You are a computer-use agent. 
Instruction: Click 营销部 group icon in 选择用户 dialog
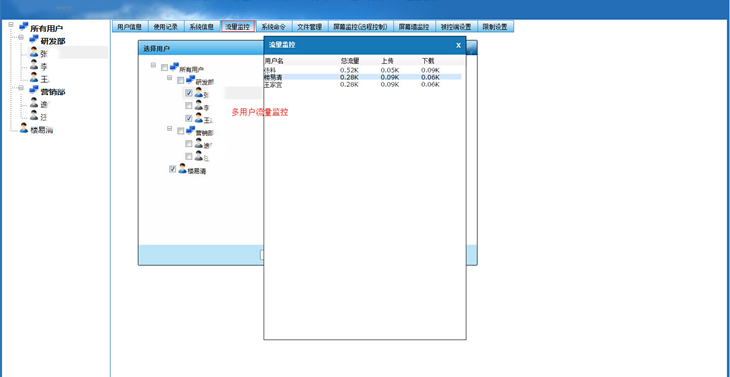pyautogui.click(x=190, y=130)
